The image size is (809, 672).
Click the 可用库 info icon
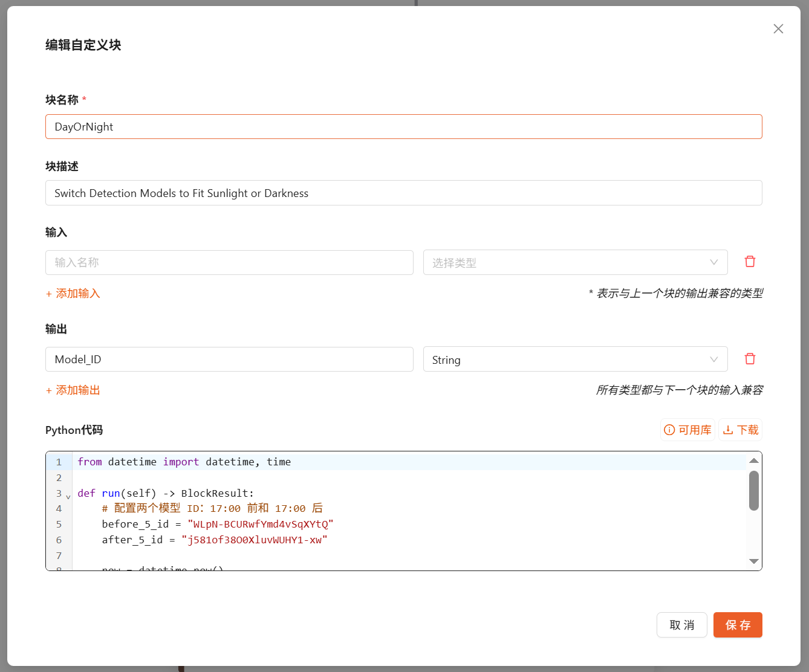pos(669,430)
